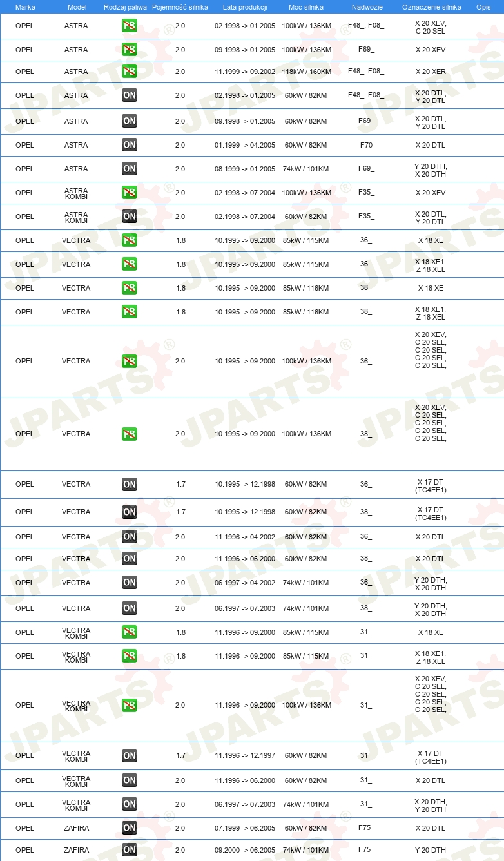Click the Marka column header

tap(25, 6)
